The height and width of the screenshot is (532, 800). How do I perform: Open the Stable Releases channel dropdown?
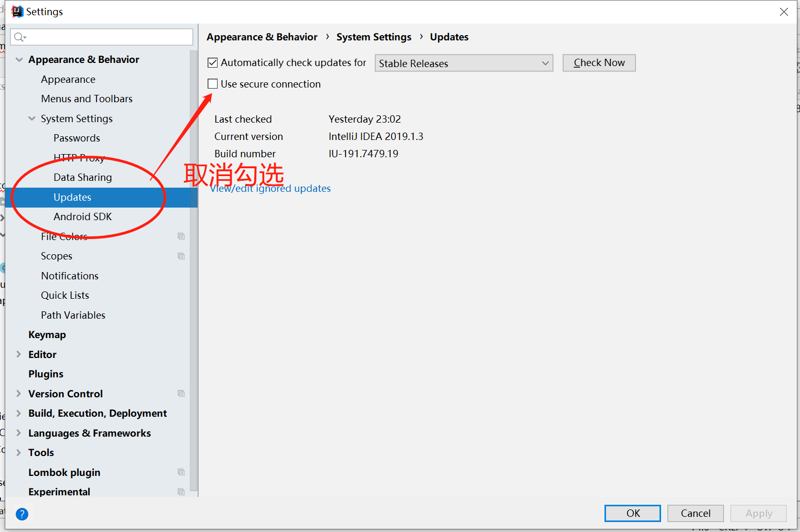pos(464,63)
